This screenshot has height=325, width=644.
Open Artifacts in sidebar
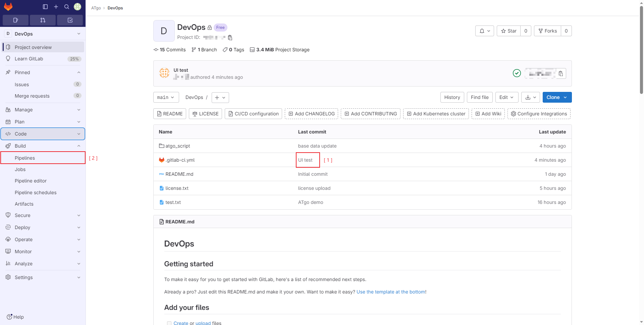coord(43,204)
